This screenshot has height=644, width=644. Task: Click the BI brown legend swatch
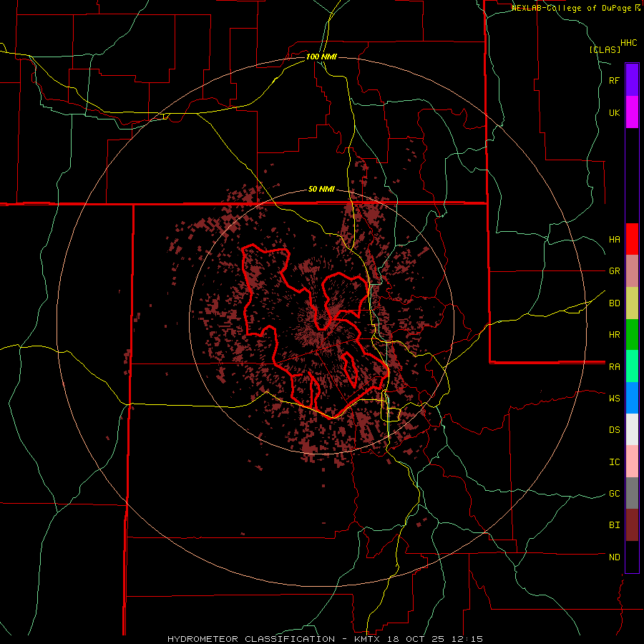(x=632, y=525)
